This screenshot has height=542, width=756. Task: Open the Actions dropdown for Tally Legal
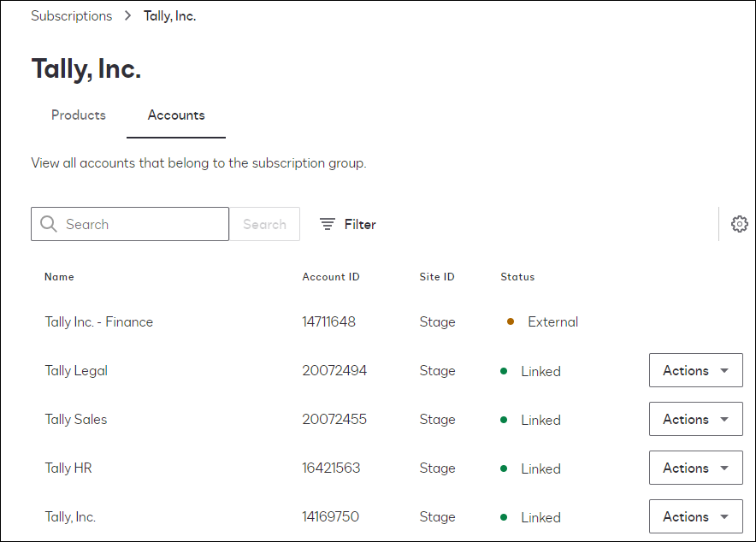point(695,370)
